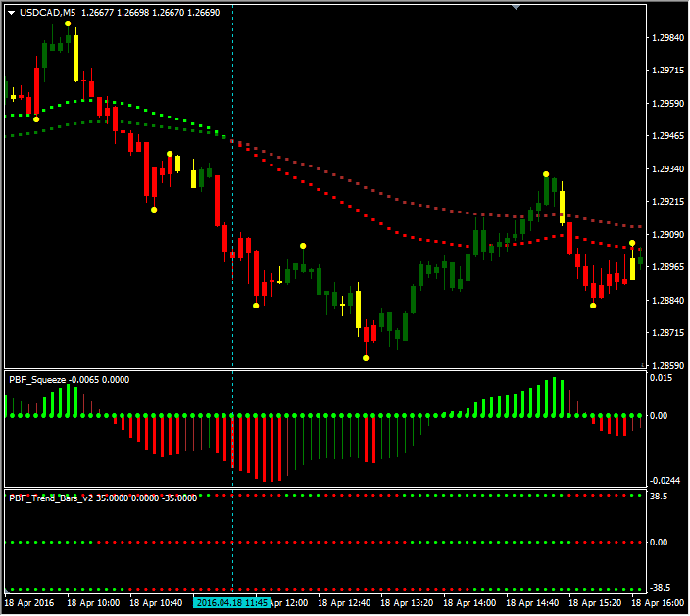This screenshot has height=616, width=690.
Task: Click the 18 Apr 13:20 time axis label
Action: [407, 603]
